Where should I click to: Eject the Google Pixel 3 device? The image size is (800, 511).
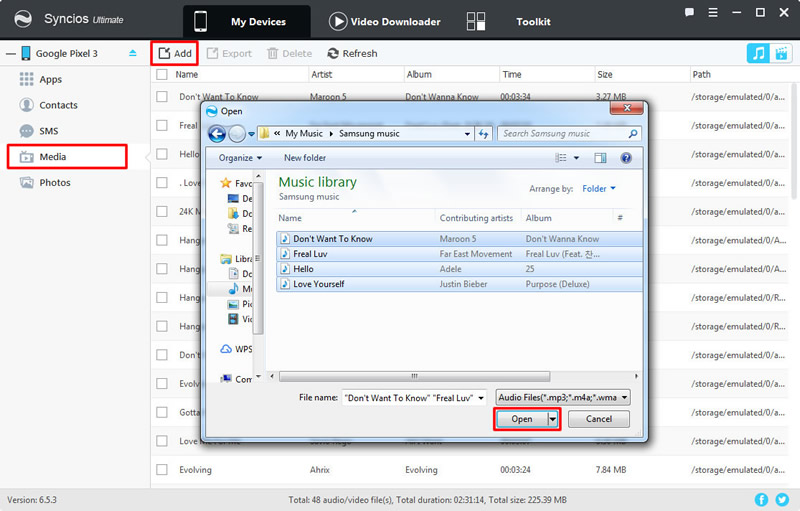pyautogui.click(x=133, y=53)
